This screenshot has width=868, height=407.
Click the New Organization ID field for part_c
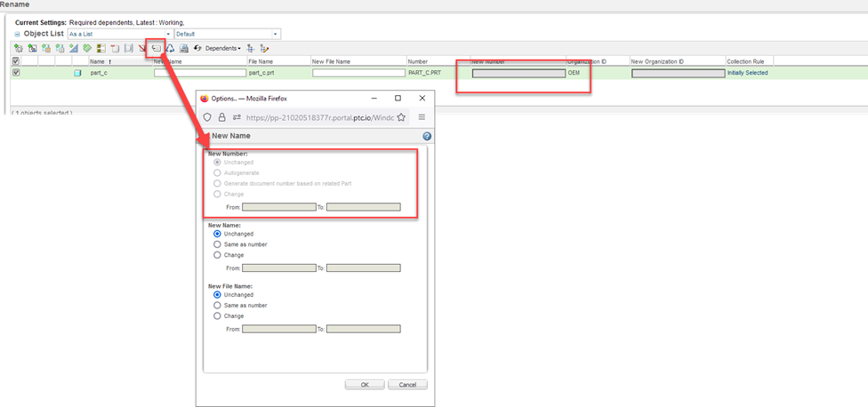[678, 73]
